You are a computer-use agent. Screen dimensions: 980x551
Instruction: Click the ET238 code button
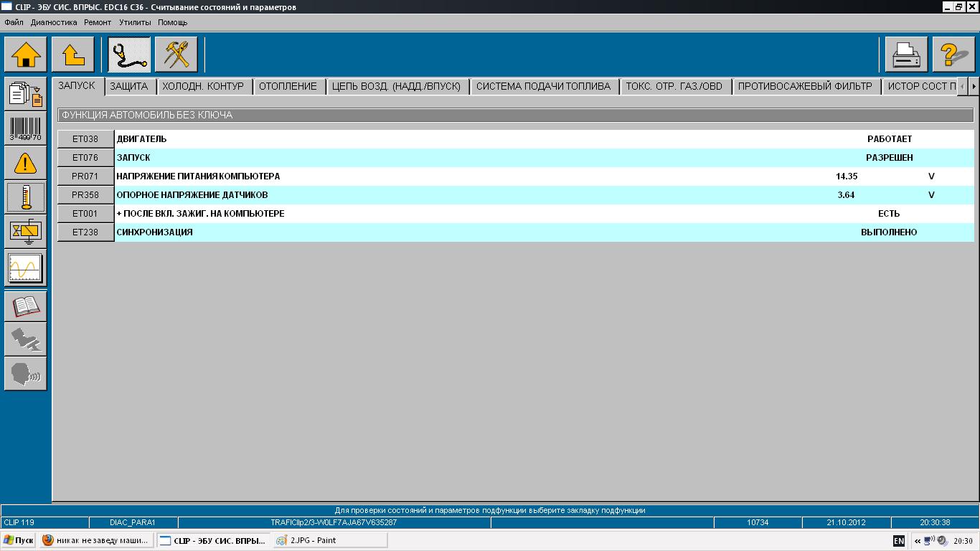tap(85, 232)
